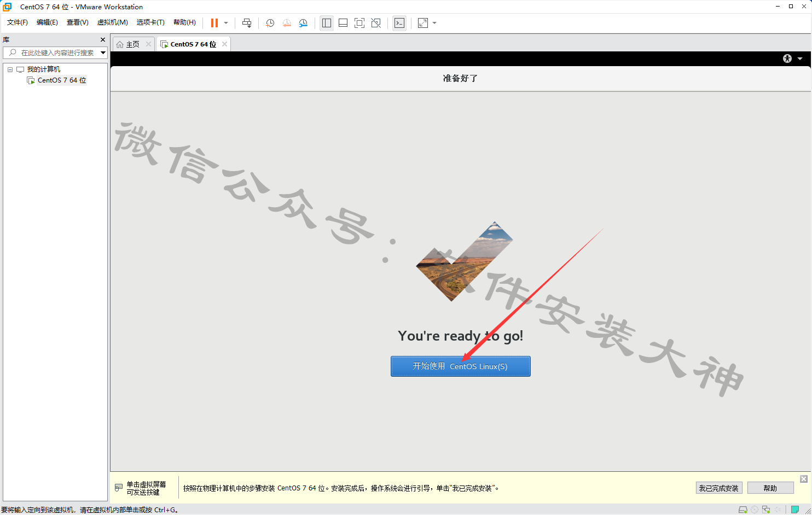
Task: Open the snapshot manager wrench clock icon
Action: click(303, 23)
